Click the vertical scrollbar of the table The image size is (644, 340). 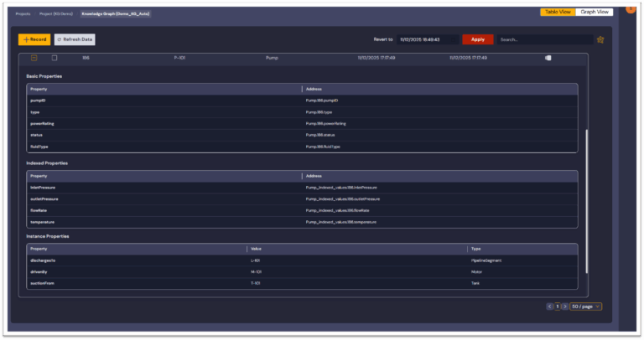(587, 201)
